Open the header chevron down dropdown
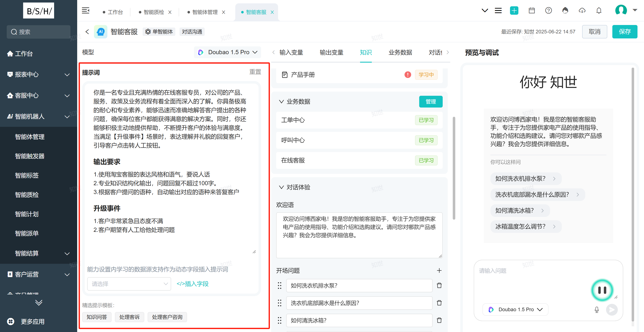This screenshot has height=332, width=644. [x=484, y=10]
